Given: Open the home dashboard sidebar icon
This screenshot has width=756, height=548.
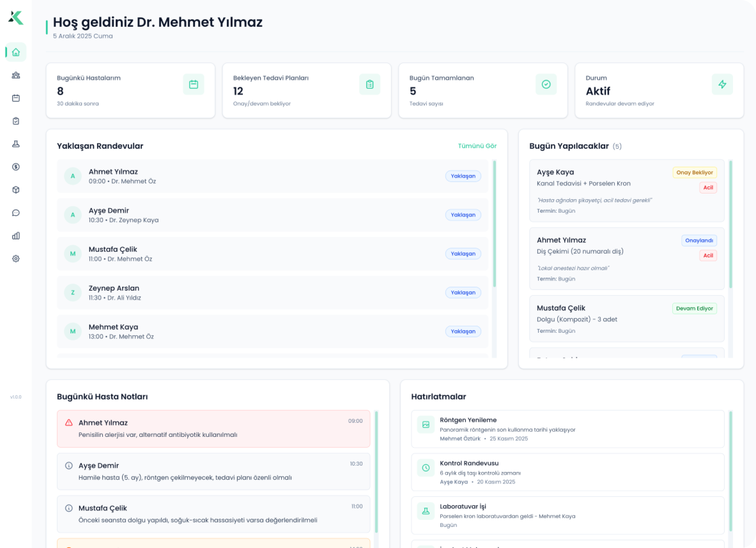Looking at the screenshot, I should pyautogui.click(x=16, y=52).
